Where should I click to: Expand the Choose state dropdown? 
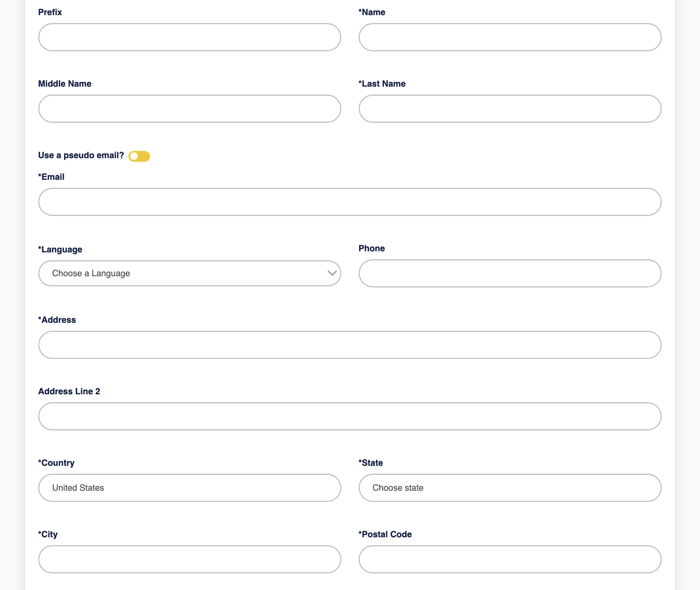509,488
